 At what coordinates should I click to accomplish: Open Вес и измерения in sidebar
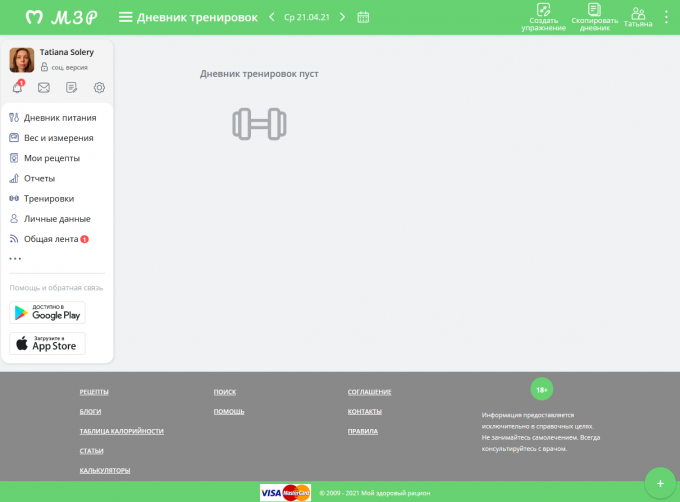(x=58, y=138)
